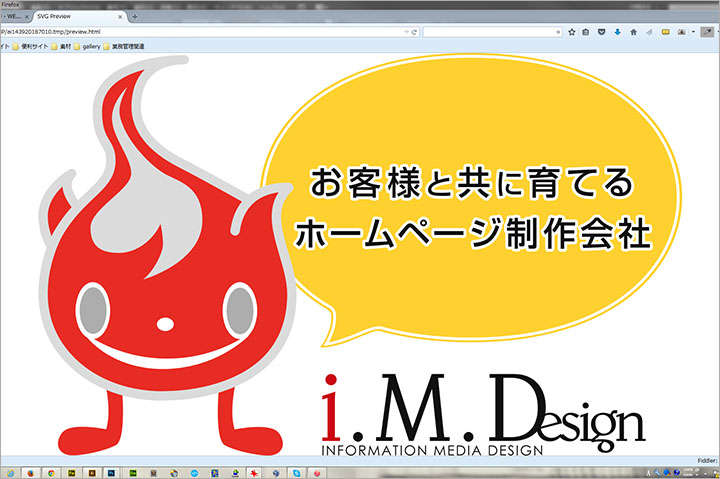Open Firefox from the taskbar
720x479 pixels.
tap(31, 473)
